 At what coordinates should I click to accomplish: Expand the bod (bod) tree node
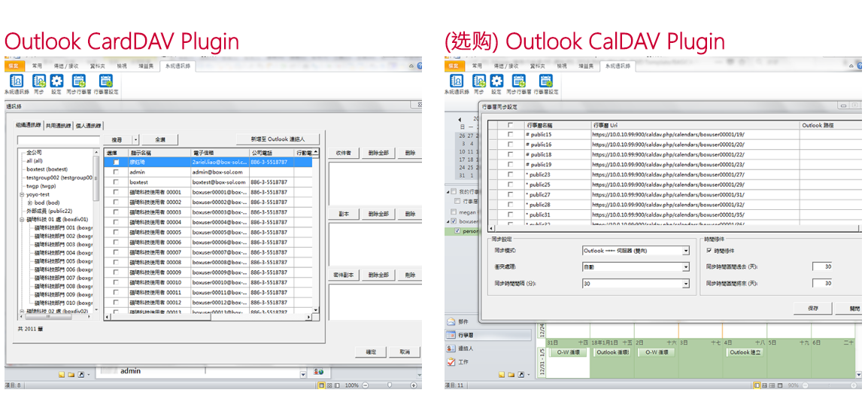[30, 202]
